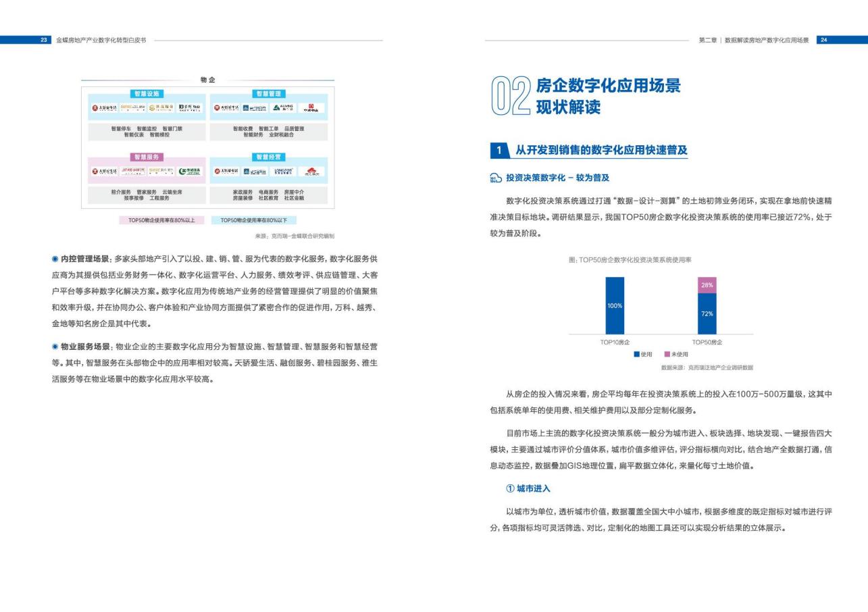Select the 智慧设施 header tag
Image resolution: width=868 pixels, height=612 pixels.
[x=147, y=94]
